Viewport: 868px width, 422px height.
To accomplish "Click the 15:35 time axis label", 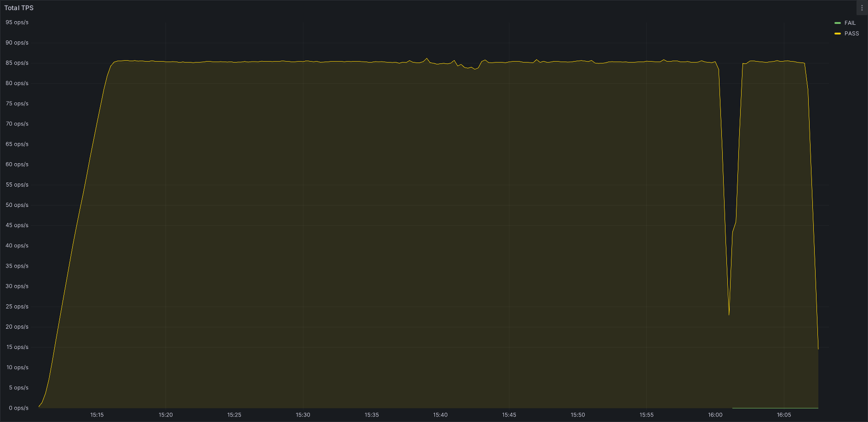I will click(372, 415).
